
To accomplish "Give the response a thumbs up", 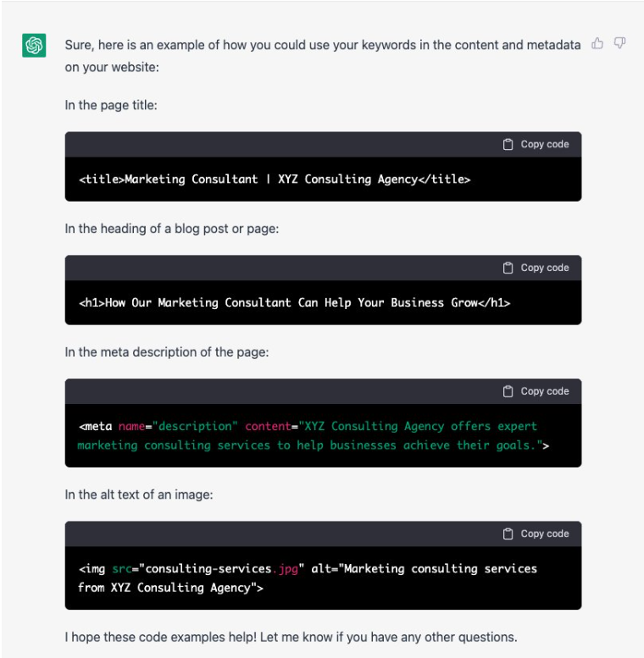I will pyautogui.click(x=597, y=43).
